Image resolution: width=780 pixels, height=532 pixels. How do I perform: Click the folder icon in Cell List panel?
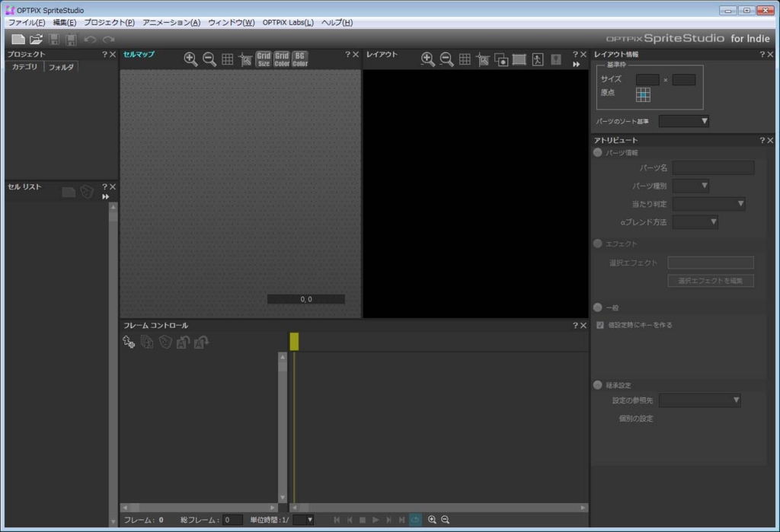point(69,192)
